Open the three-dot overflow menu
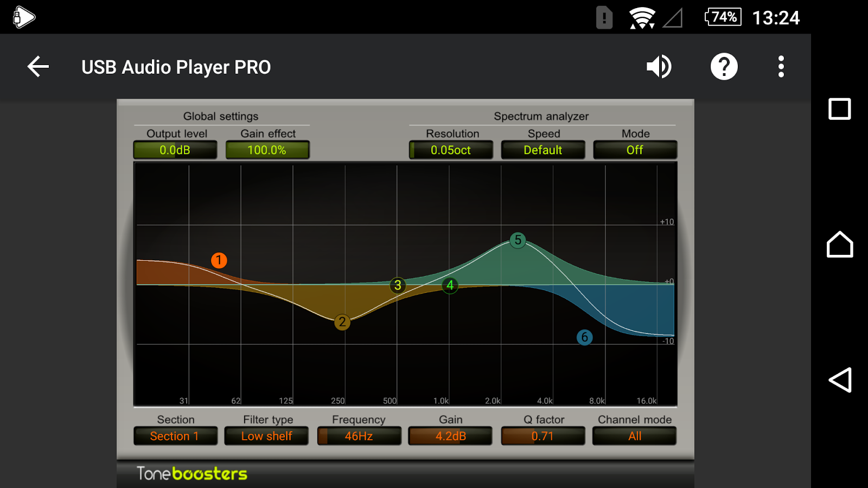868x488 pixels. 781,67
